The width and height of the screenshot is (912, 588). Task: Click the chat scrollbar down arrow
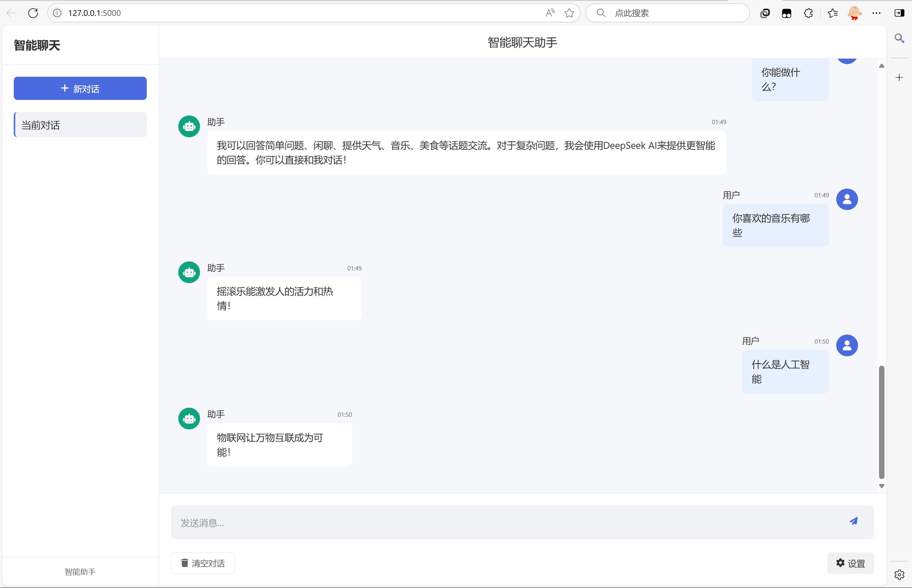(882, 486)
